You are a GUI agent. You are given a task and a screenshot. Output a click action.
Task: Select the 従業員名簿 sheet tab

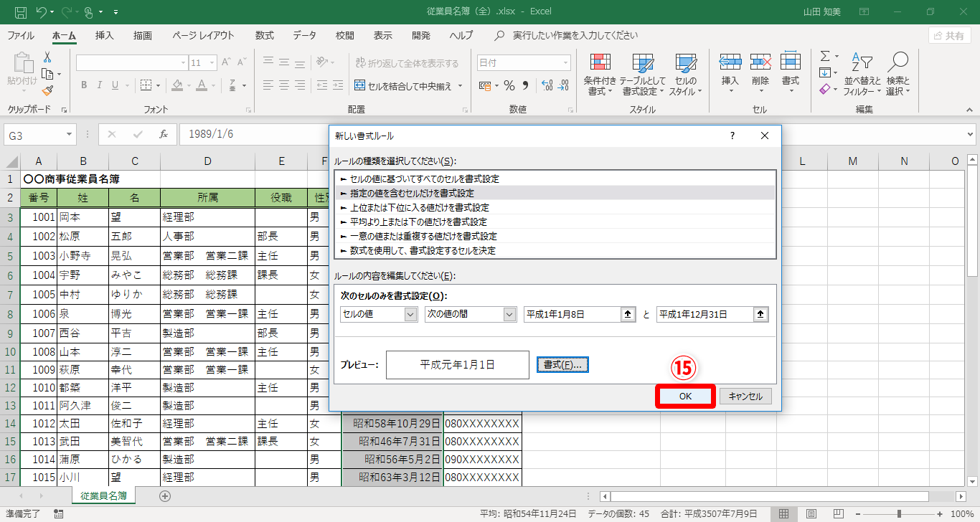click(103, 495)
